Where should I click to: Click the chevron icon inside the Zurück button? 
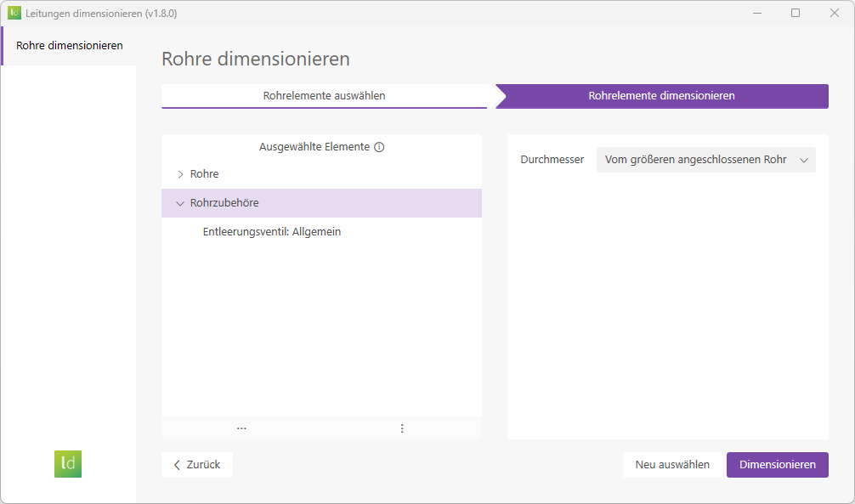(176, 465)
